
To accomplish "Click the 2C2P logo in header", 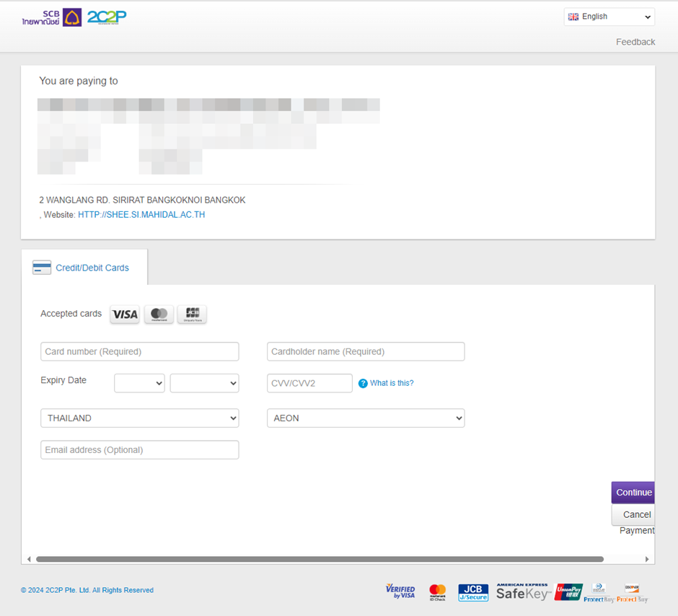I will pos(107,17).
